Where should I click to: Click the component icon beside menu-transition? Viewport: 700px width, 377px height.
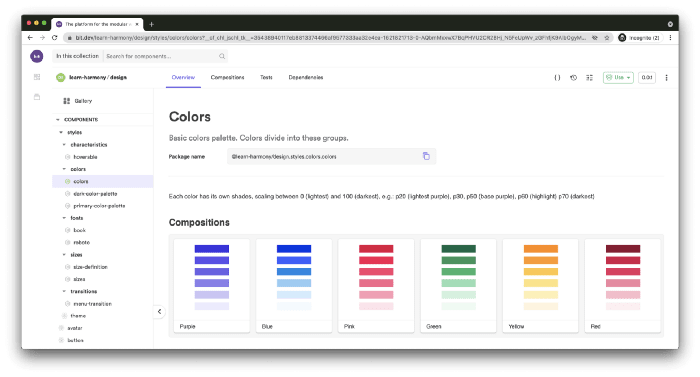[x=67, y=304]
